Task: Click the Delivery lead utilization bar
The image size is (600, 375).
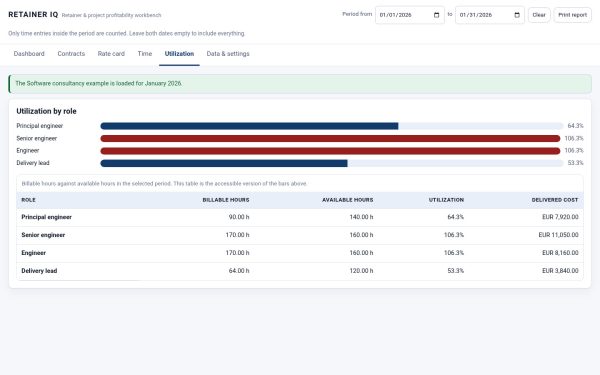Action: [x=331, y=163]
